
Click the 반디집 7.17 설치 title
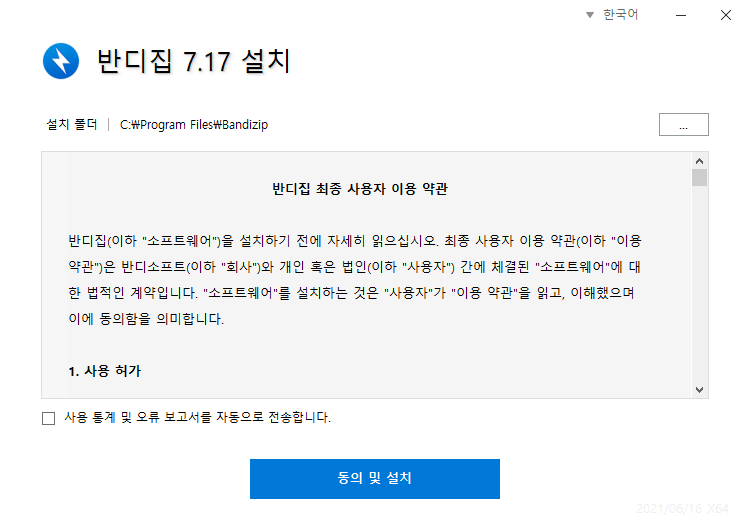(194, 61)
